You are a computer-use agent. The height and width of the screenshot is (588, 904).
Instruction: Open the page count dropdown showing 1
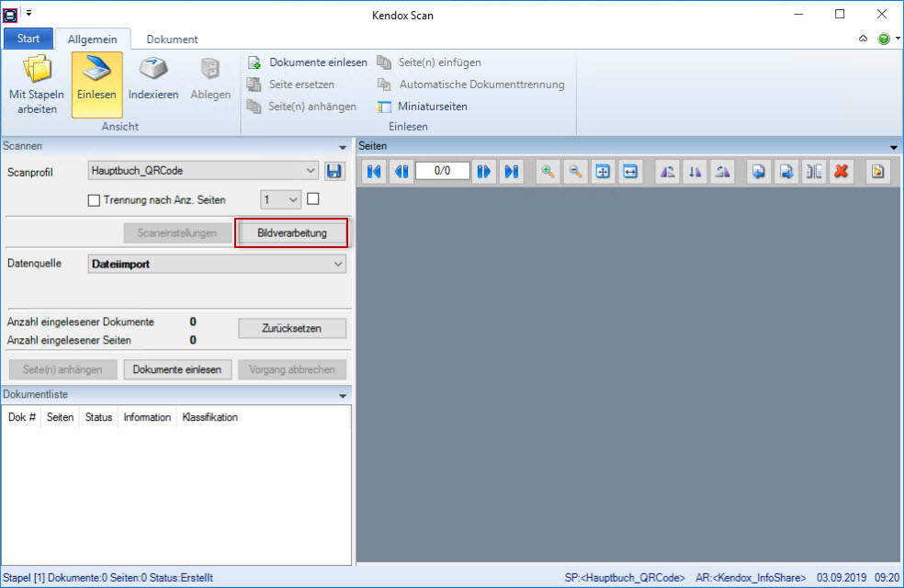(x=293, y=199)
